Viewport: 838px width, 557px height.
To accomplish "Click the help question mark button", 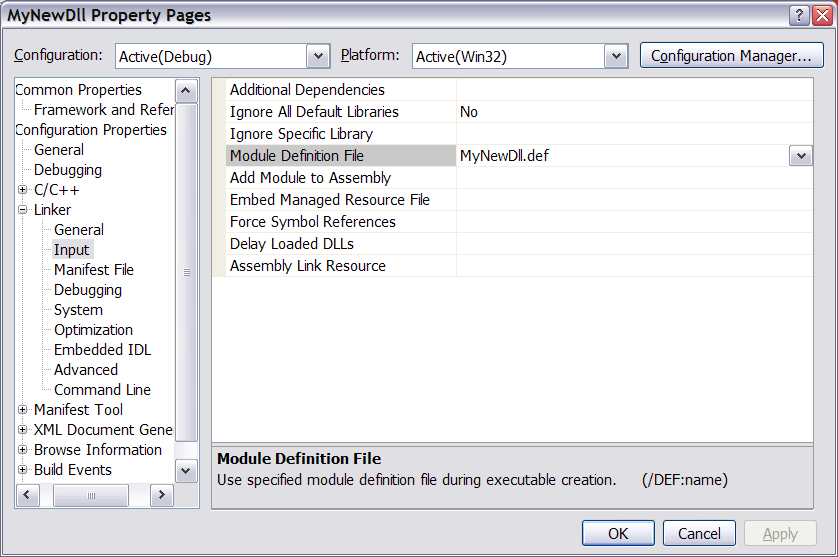I will coord(799,15).
